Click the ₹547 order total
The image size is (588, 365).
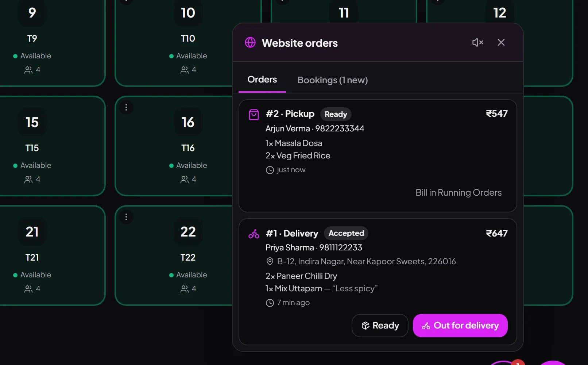pos(496,114)
